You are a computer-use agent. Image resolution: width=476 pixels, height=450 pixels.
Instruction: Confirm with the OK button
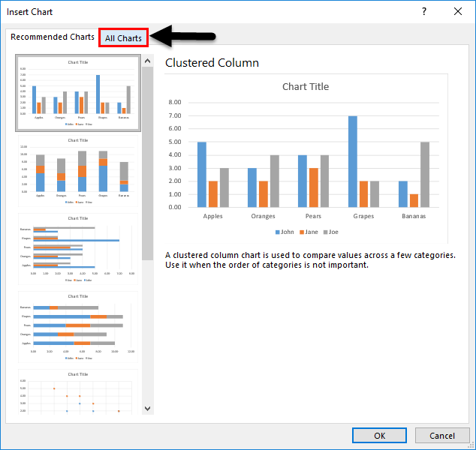(x=379, y=436)
